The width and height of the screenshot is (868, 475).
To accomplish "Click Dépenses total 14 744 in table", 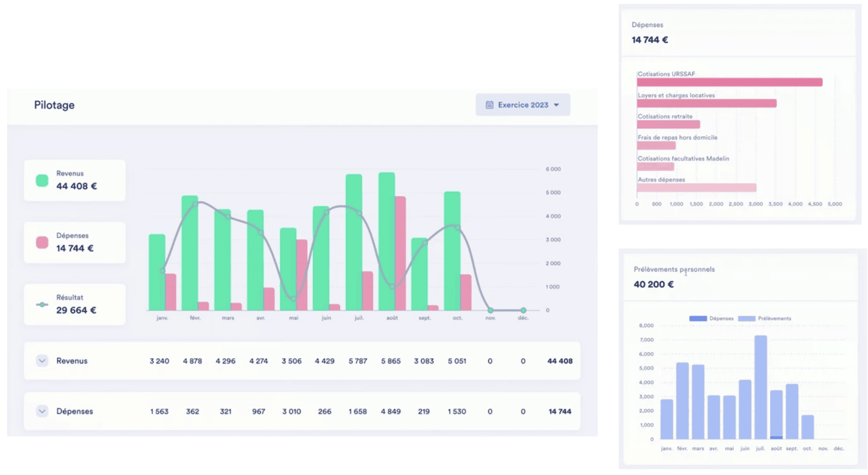I will (560, 411).
